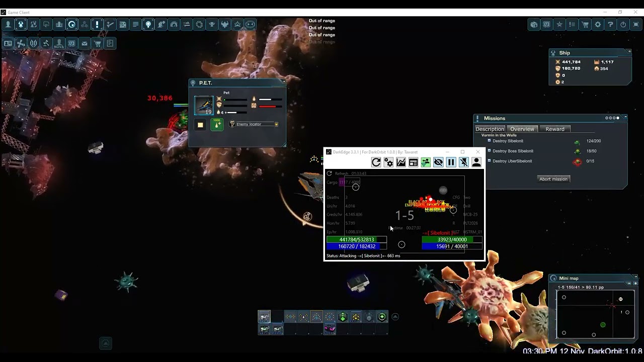Open the NOVA pilot icon in second toolbar row

coord(59,43)
